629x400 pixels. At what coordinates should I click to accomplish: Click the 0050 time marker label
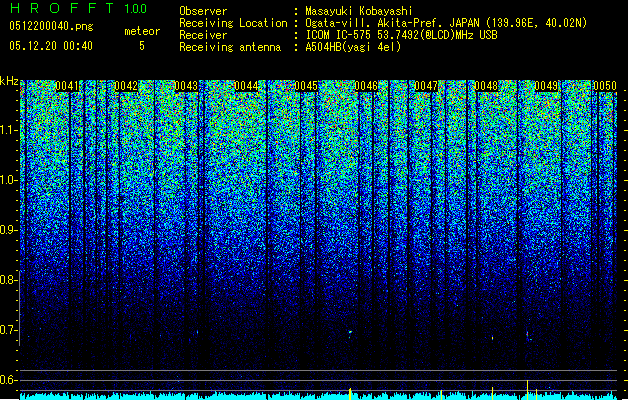(605, 86)
